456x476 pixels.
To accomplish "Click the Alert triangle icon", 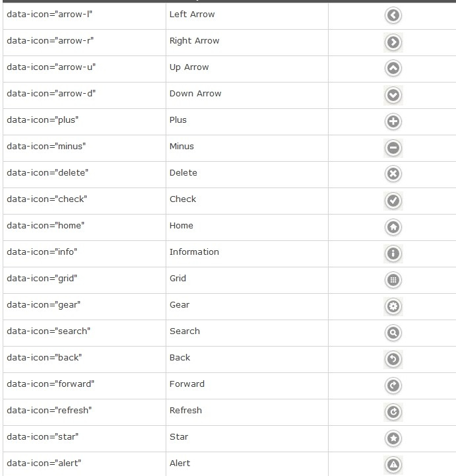I will point(393,465).
